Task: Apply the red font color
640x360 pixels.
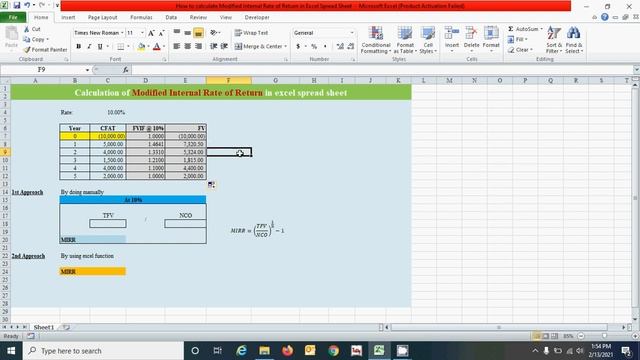Action: 157,47
